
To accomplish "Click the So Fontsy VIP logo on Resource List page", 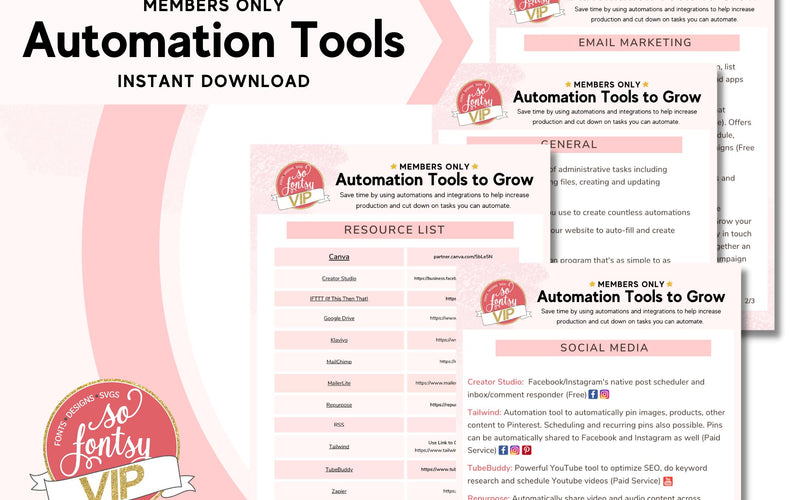I will 299,185.
